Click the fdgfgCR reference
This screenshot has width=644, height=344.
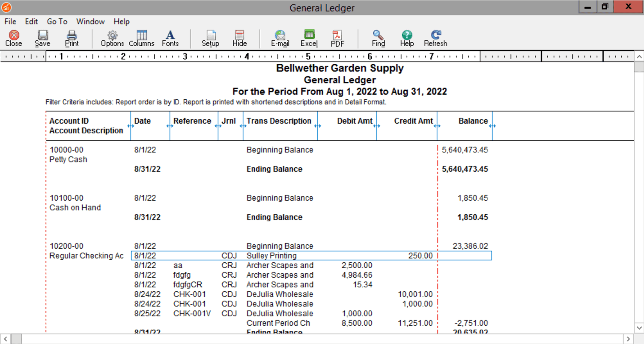click(x=188, y=285)
